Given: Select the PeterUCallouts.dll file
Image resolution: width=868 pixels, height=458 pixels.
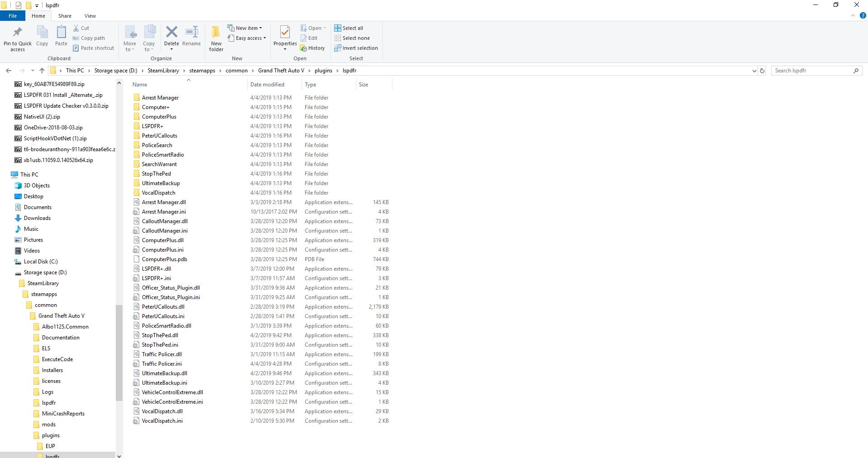Looking at the screenshot, I should click(163, 307).
